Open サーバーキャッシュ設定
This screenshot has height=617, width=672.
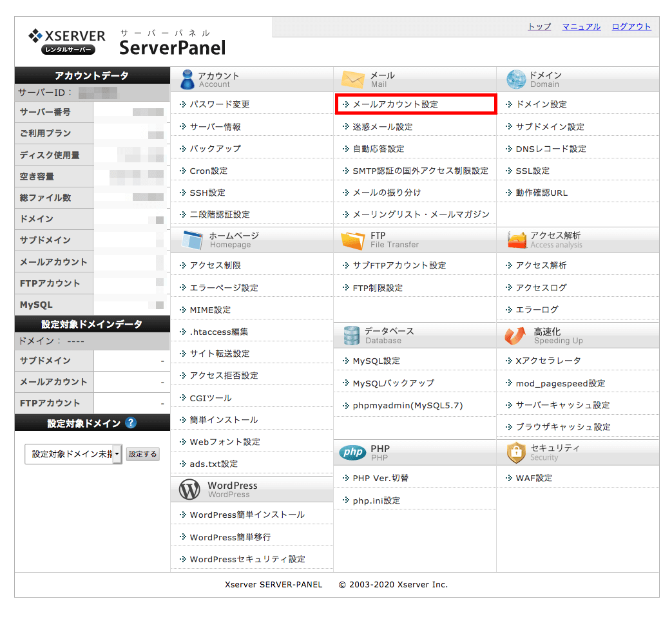click(x=562, y=405)
